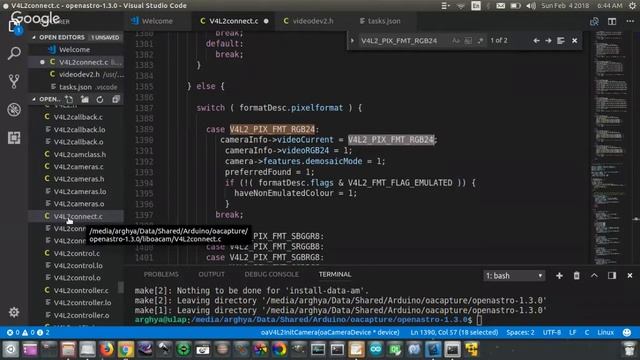Open the editor More Actions menu

click(630, 21)
